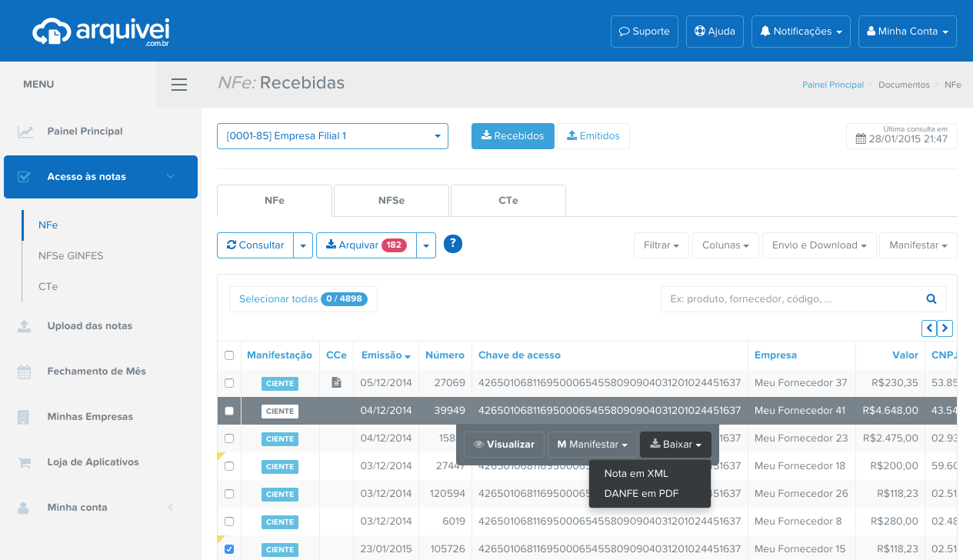Open Upload das notas via its upload icon
Screen dimensions: 973x560
pyautogui.click(x=25, y=325)
